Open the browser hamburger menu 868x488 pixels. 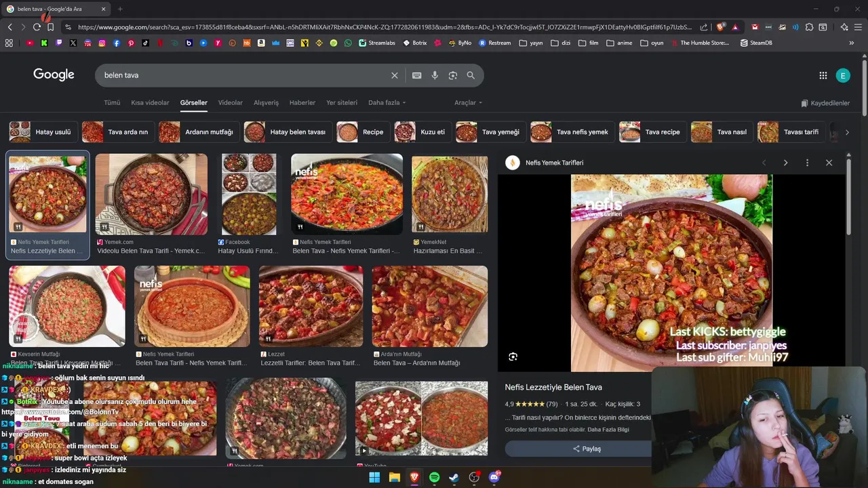(858, 27)
